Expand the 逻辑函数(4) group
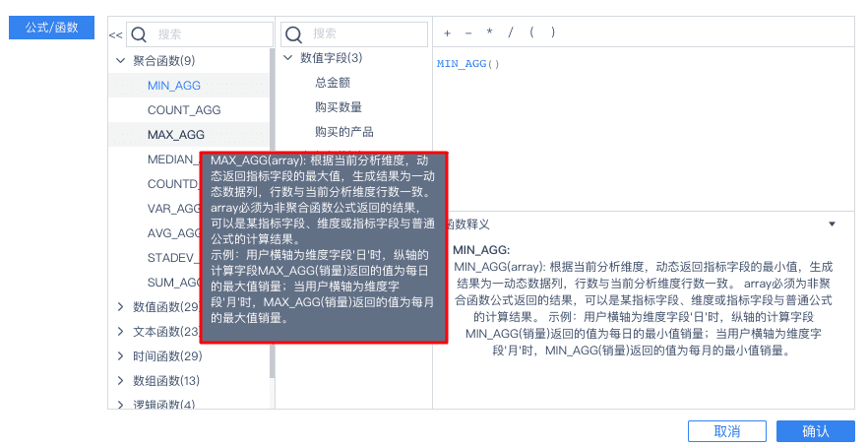868x448 pixels. click(120, 405)
